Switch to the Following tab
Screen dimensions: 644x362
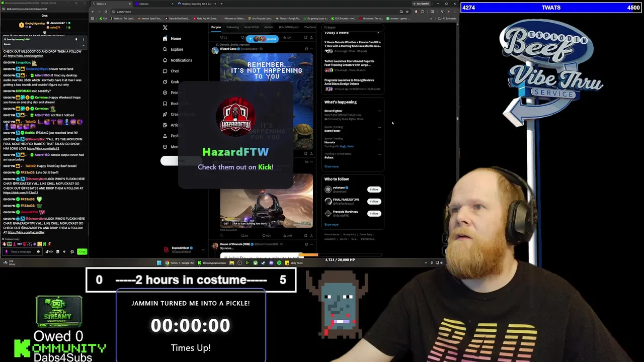[x=232, y=27]
